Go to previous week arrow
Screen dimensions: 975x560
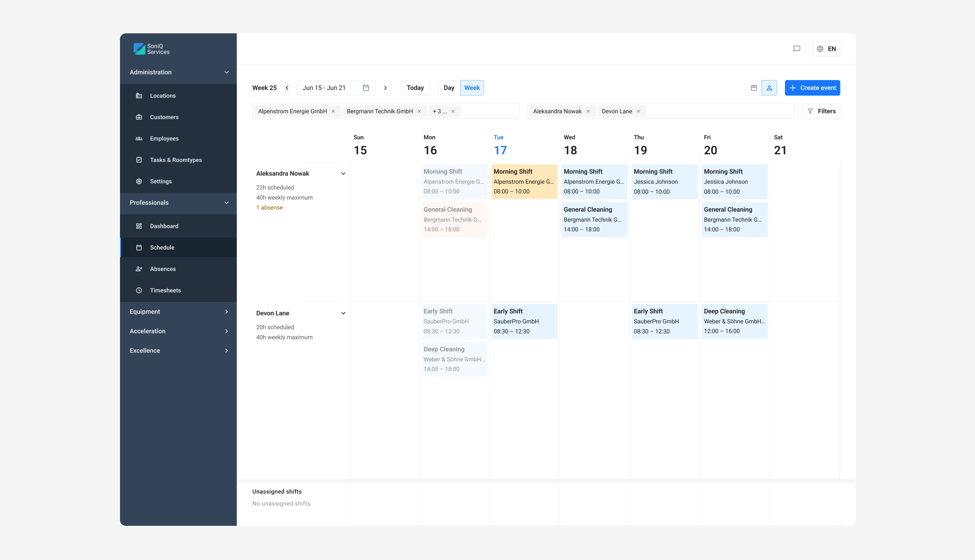click(x=287, y=88)
